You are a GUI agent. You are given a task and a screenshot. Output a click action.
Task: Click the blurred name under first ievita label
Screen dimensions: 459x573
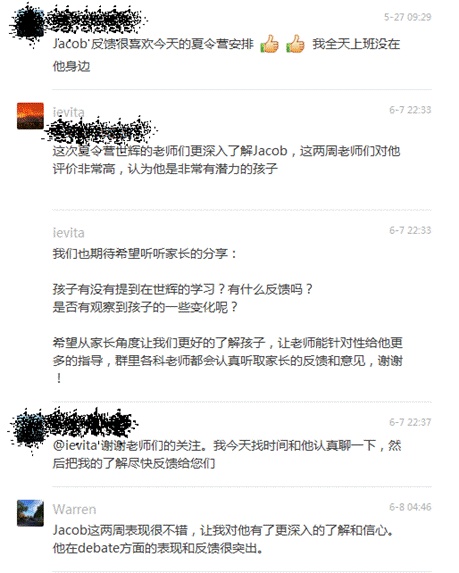pos(100,130)
